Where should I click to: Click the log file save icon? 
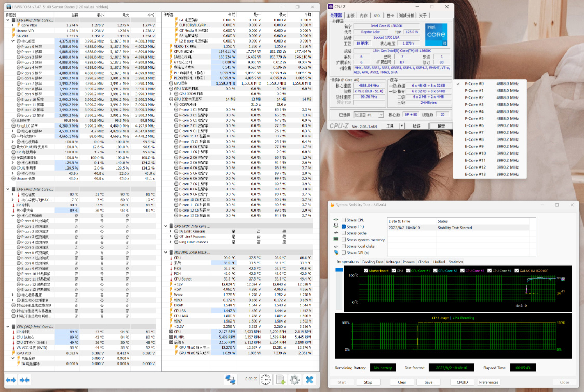click(280, 380)
